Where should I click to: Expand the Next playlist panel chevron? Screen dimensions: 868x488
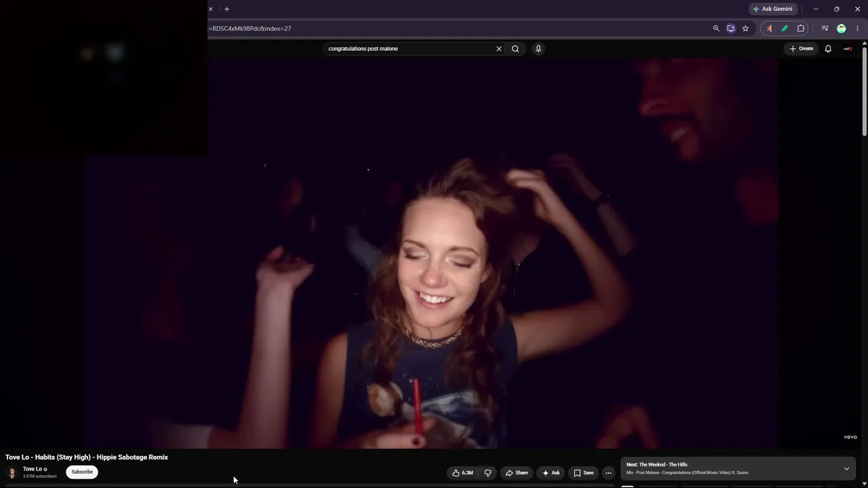pos(846,469)
